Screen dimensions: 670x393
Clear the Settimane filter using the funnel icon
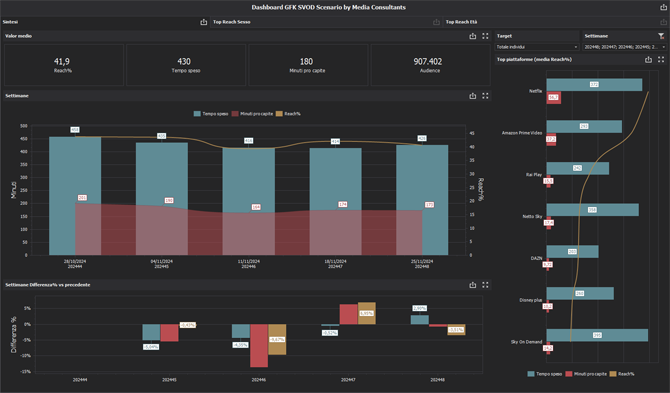point(661,36)
